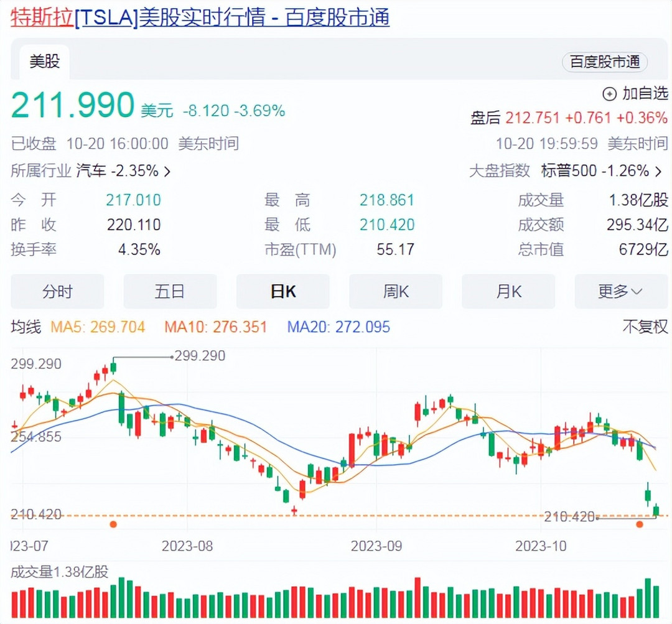
Task: Click the MA10: 276.351 indicator
Action: coord(215,327)
